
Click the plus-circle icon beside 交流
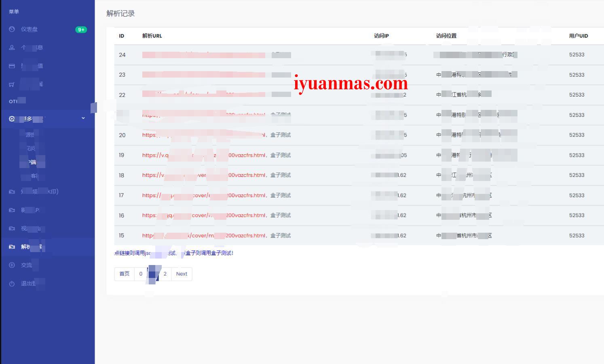tap(12, 265)
